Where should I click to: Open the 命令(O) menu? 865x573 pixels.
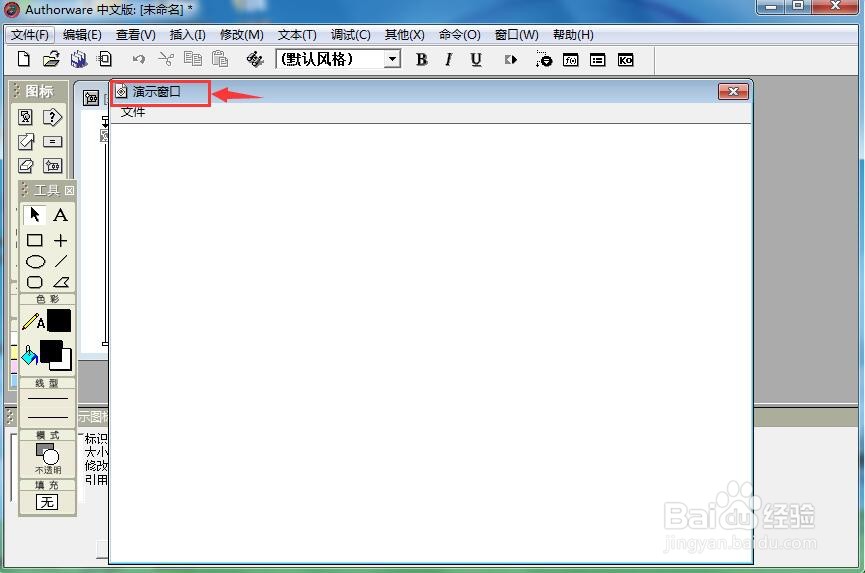click(x=460, y=35)
